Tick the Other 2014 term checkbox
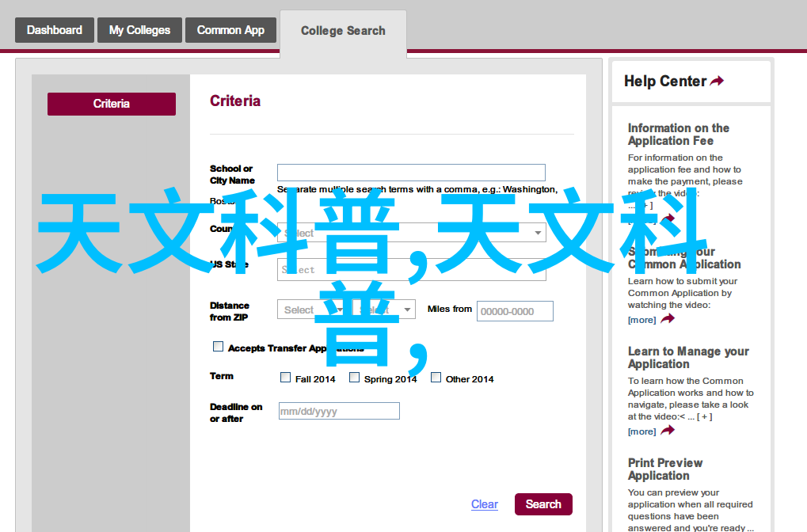Viewport: 807px width, 532px height. tap(436, 378)
